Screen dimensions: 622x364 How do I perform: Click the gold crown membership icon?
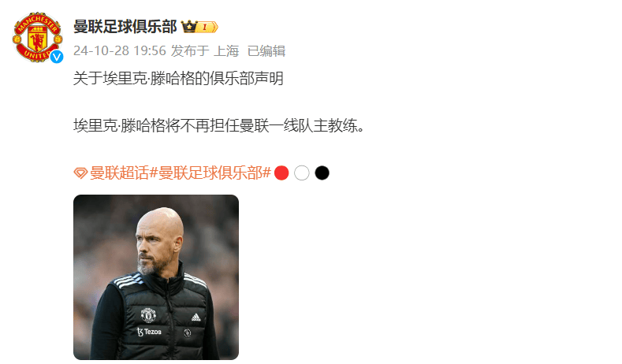tap(189, 27)
